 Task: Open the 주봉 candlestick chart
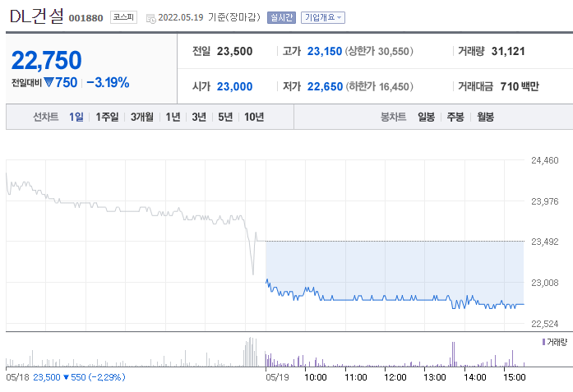pos(455,117)
